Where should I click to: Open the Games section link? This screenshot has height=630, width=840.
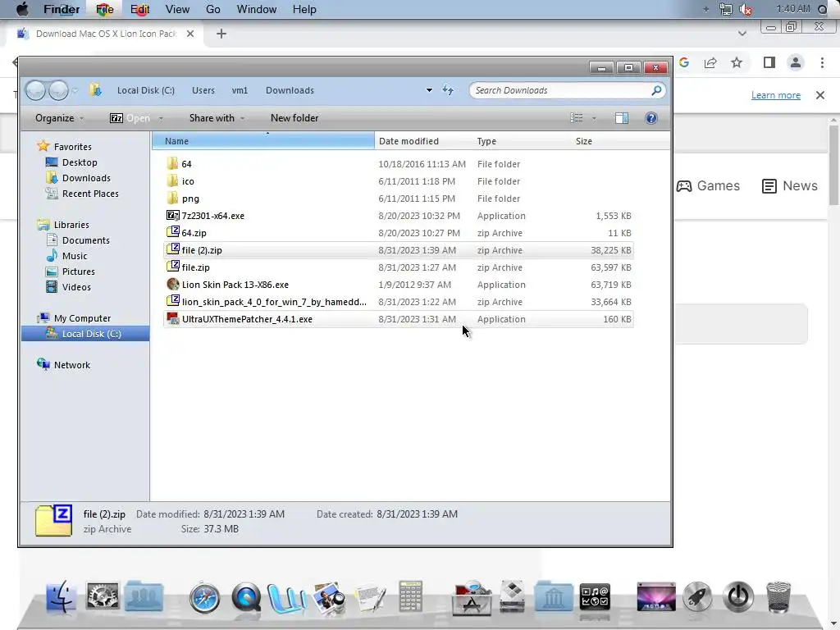pyautogui.click(x=708, y=186)
